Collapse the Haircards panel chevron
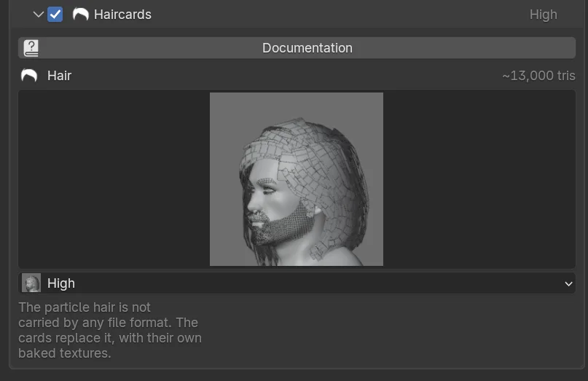This screenshot has height=381, width=588. pyautogui.click(x=38, y=15)
